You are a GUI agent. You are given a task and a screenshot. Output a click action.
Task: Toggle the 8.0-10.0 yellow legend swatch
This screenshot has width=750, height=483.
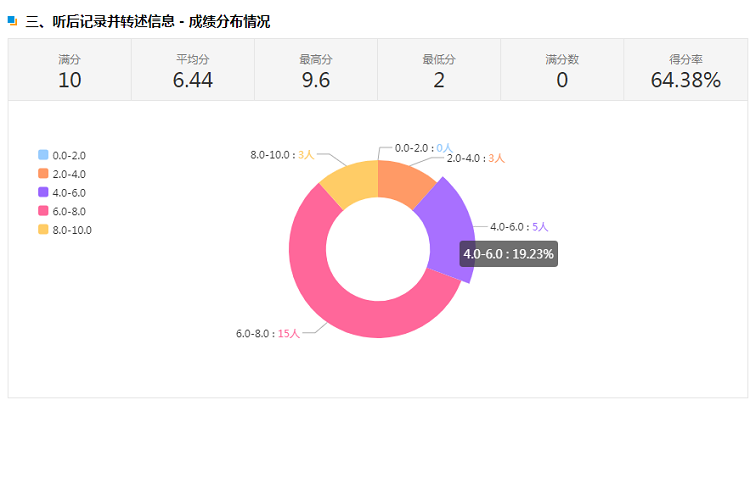point(43,230)
